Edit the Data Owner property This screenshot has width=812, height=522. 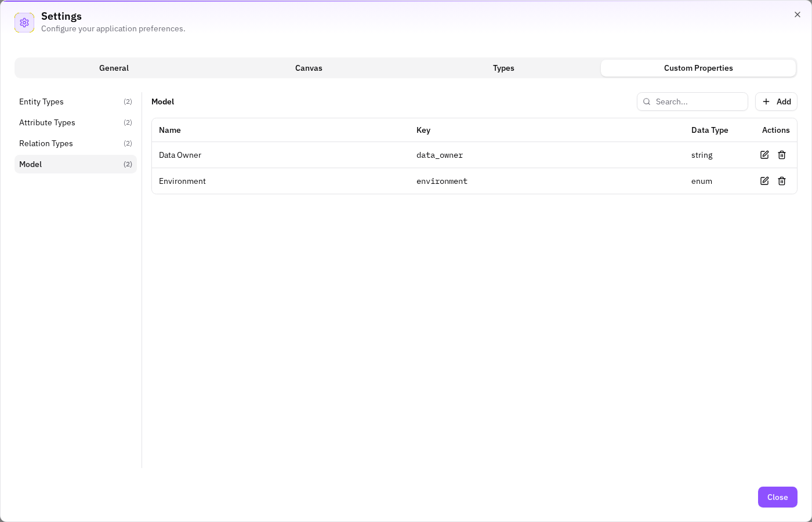pyautogui.click(x=764, y=155)
